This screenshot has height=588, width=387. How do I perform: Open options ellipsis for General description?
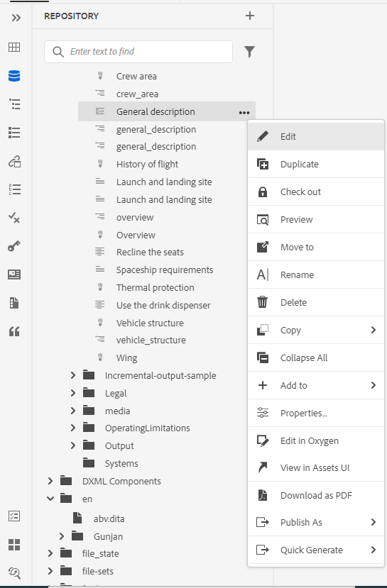coord(244,113)
